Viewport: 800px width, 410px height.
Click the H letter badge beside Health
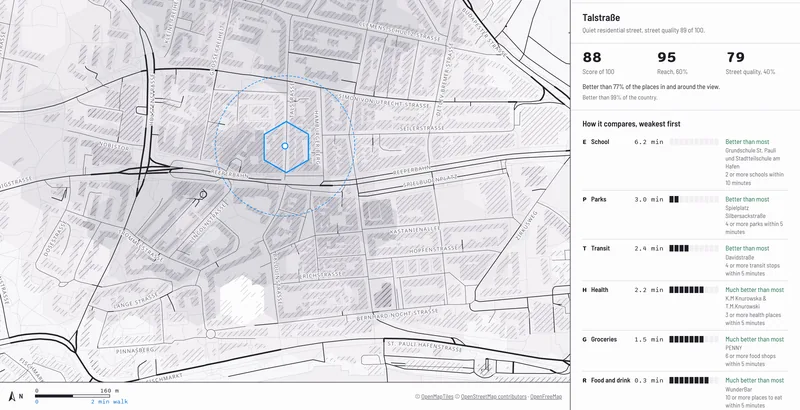(584, 290)
